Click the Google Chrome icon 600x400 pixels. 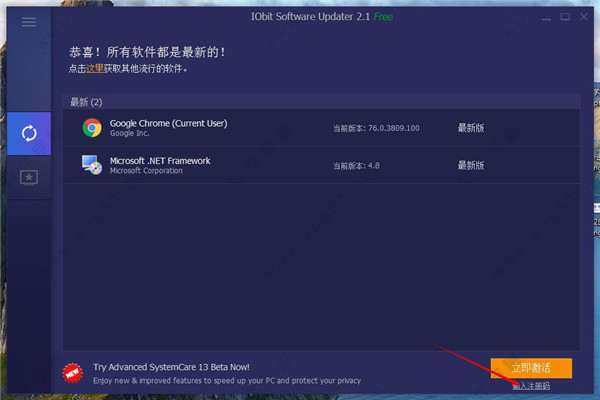pos(92,127)
